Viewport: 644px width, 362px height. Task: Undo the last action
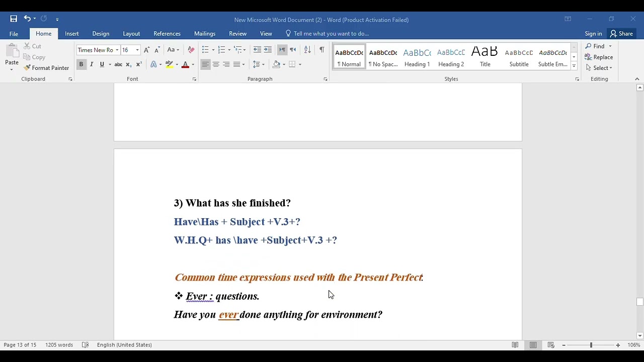click(x=27, y=19)
